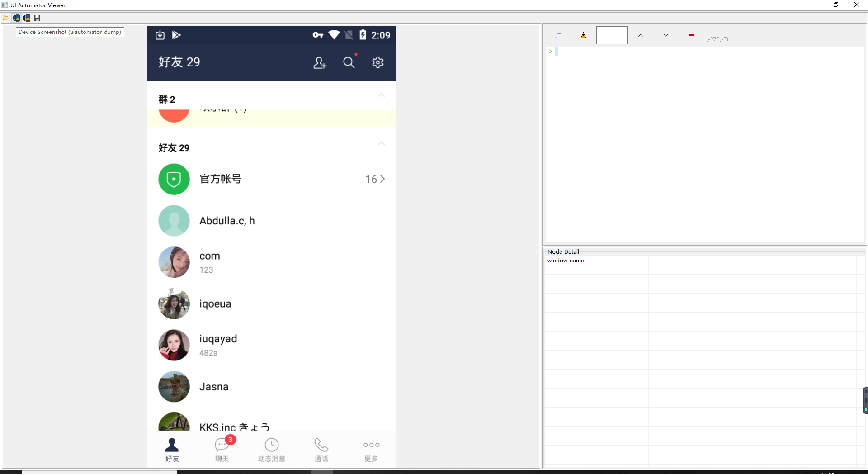The width and height of the screenshot is (868, 474).
Task: Collapse the 好友 29 group chevron
Action: pyautogui.click(x=381, y=143)
